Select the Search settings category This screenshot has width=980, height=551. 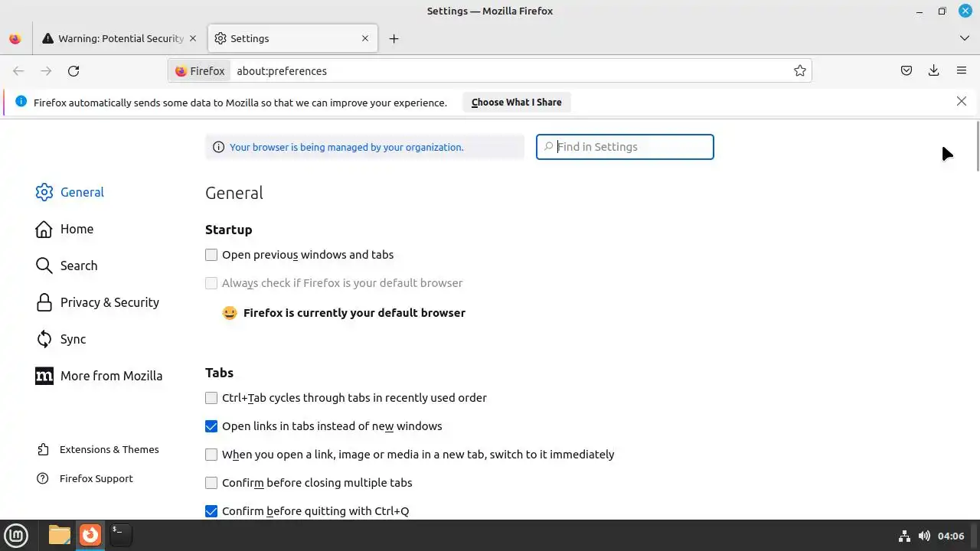pyautogui.click(x=67, y=266)
